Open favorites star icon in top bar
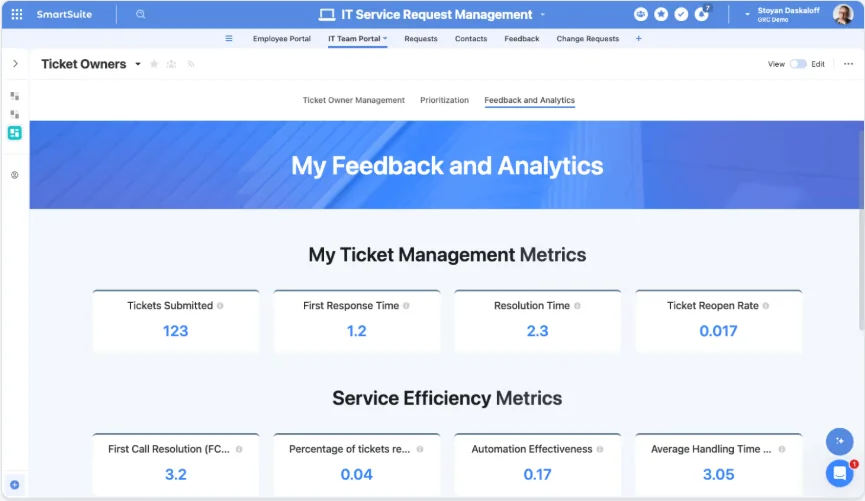 pyautogui.click(x=661, y=14)
